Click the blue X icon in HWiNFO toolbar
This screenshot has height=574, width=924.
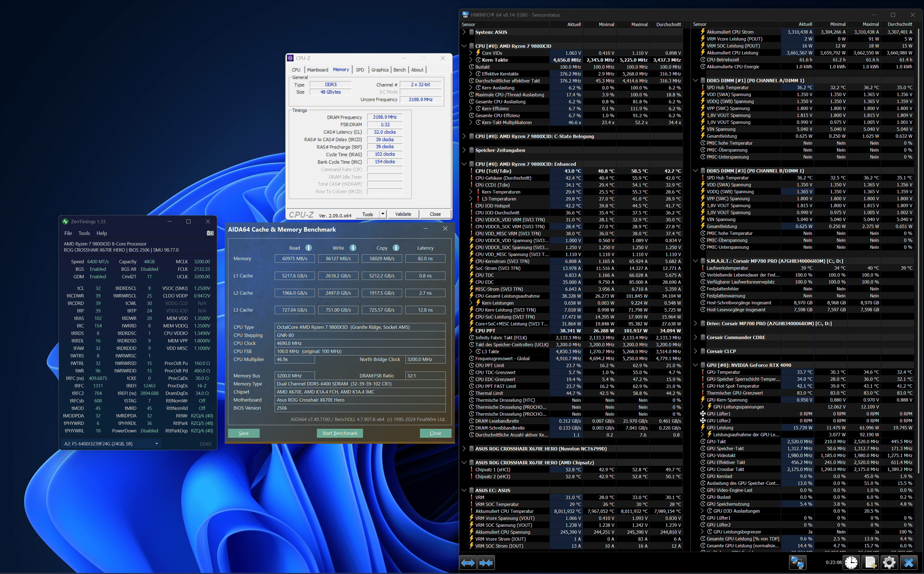click(x=908, y=562)
